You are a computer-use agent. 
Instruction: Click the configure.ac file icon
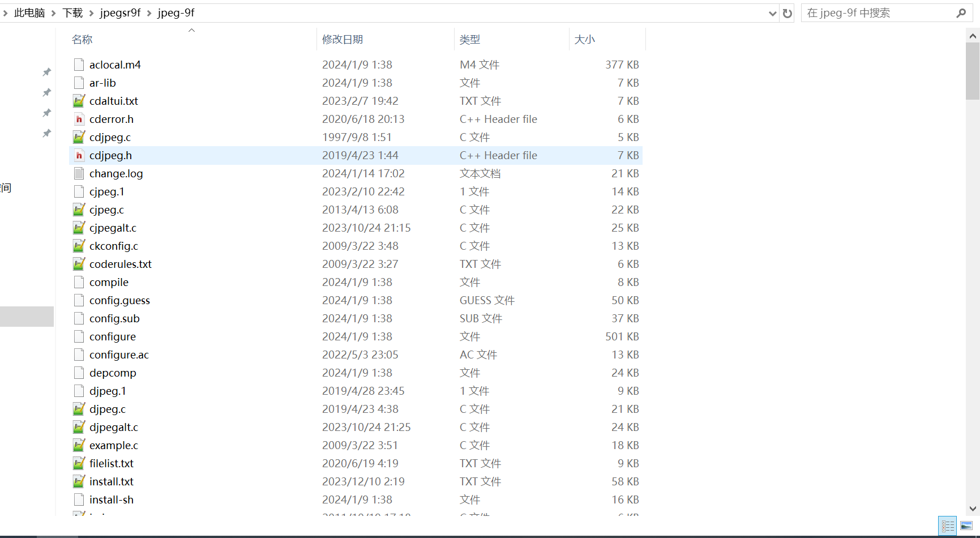point(79,355)
